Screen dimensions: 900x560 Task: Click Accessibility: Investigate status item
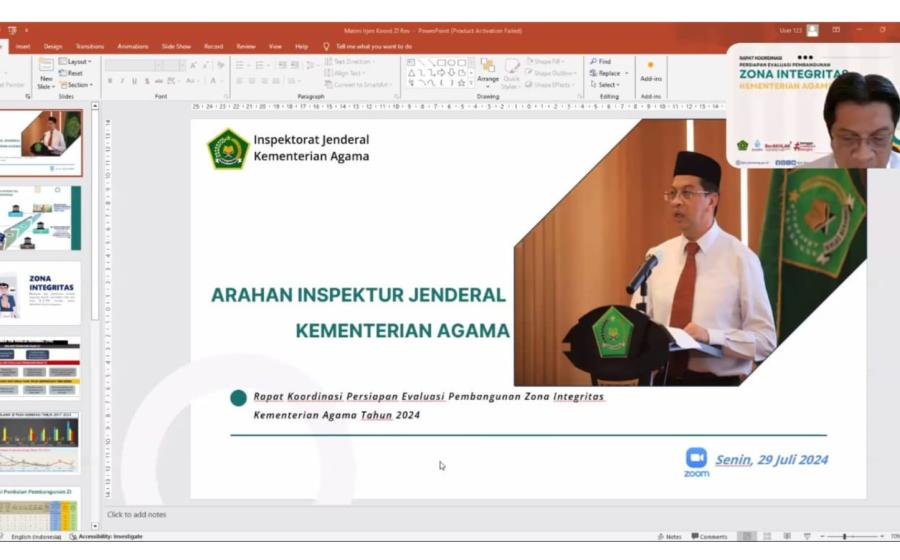pos(106,536)
